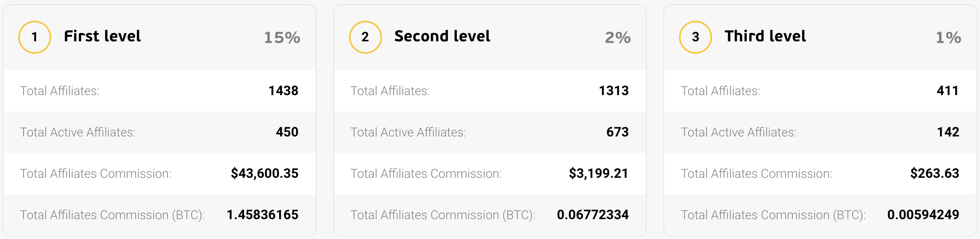Click second level active affiliates value 673
The image size is (980, 239).
[x=618, y=132]
